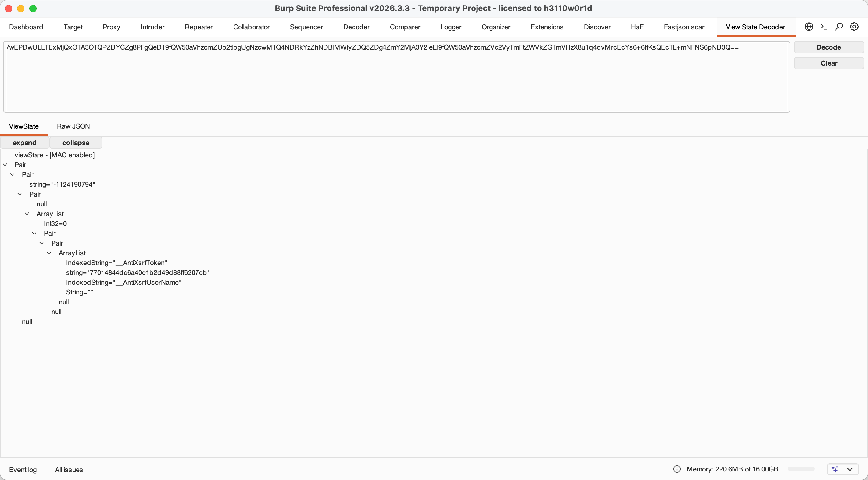Open the HaE tab
868x480 pixels.
(x=638, y=27)
